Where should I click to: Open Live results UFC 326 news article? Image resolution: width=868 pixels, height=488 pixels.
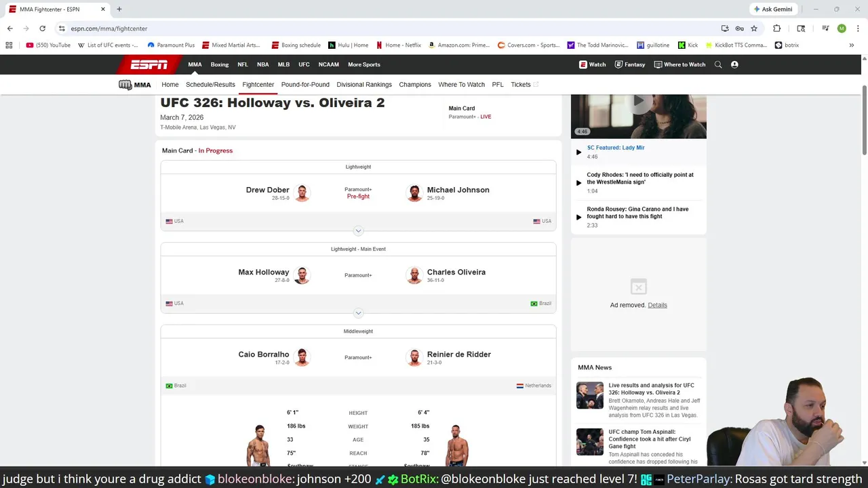coord(651,389)
